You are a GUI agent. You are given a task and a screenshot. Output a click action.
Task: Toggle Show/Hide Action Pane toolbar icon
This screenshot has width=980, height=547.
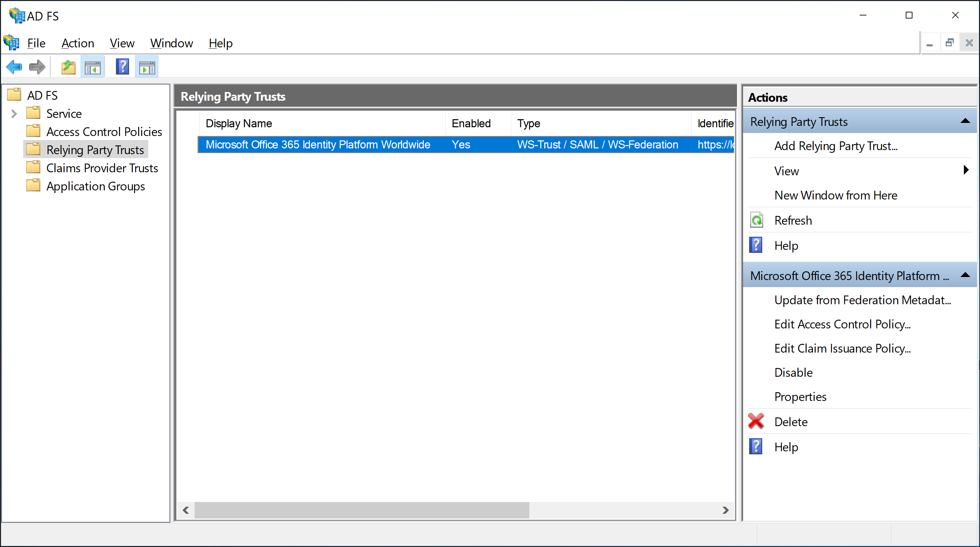pyautogui.click(x=147, y=67)
